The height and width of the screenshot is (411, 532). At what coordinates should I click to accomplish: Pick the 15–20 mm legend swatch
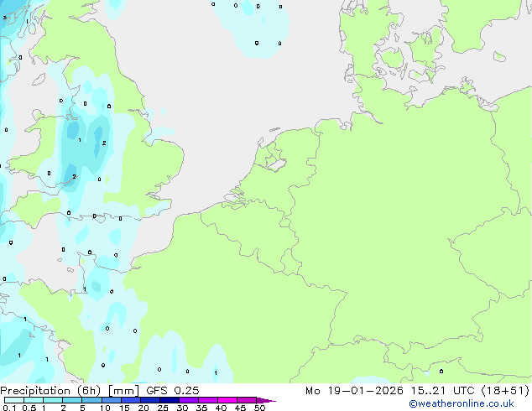130,400
